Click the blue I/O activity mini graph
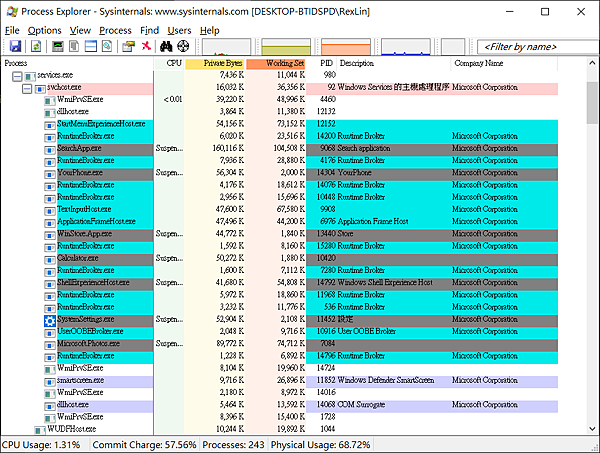Screen dimensions: 600x453 [406, 47]
